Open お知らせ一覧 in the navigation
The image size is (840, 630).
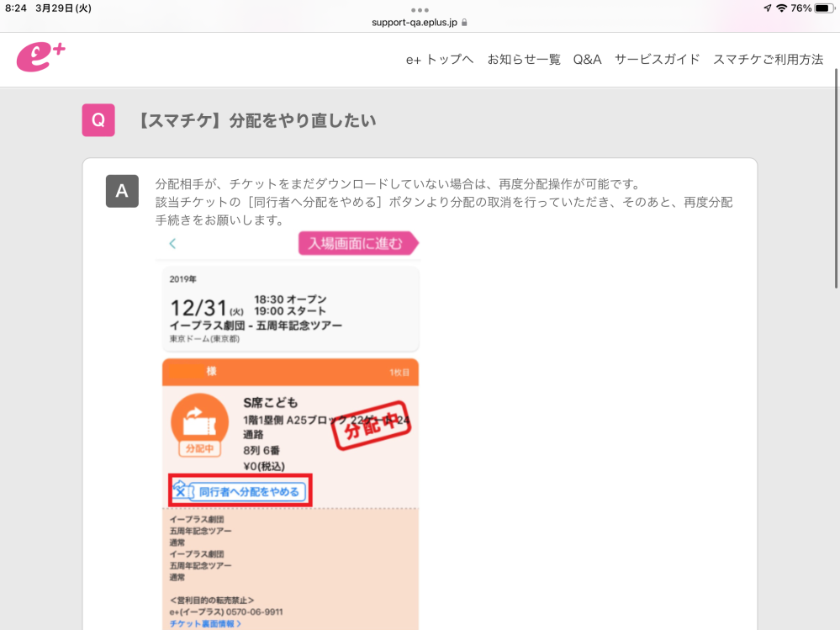523,60
